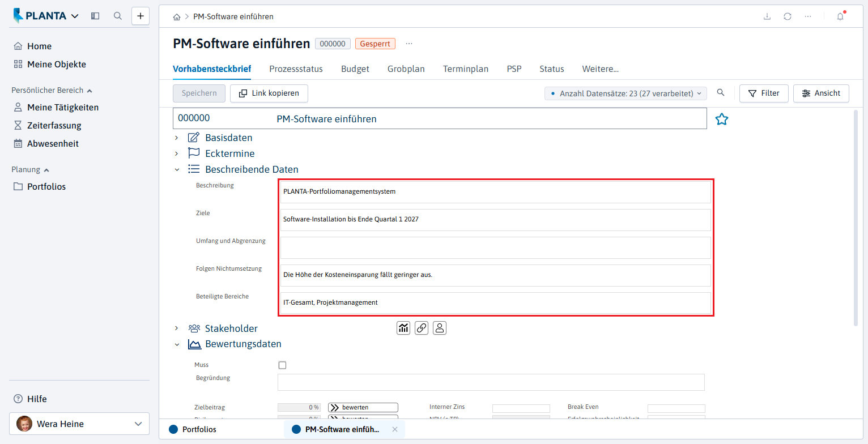Click the Link kopieren button
This screenshot has height=444, width=868.
269,93
